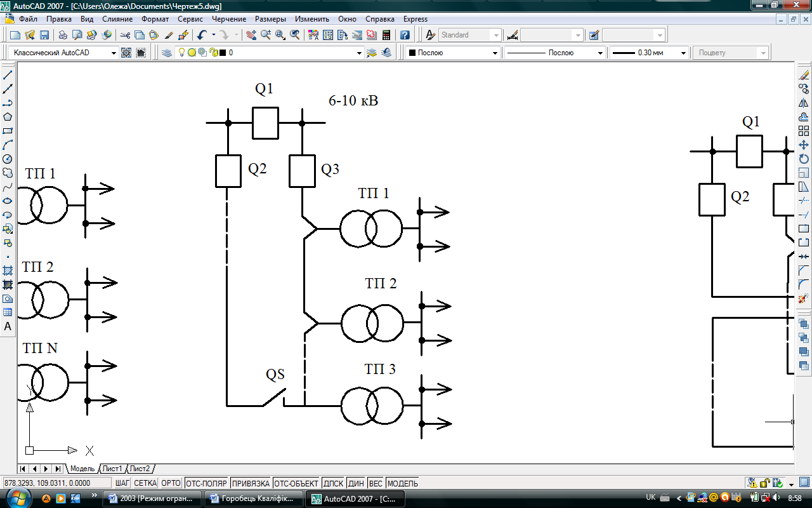Select the Polygon draw tool
This screenshot has width=812, height=508.
(8, 117)
